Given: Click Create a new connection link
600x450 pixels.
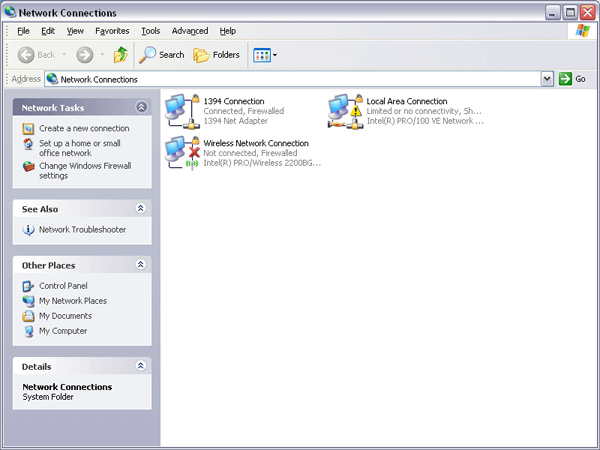Looking at the screenshot, I should point(84,128).
